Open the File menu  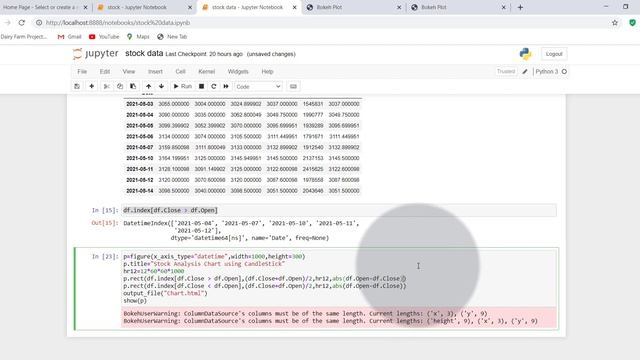pos(82,71)
